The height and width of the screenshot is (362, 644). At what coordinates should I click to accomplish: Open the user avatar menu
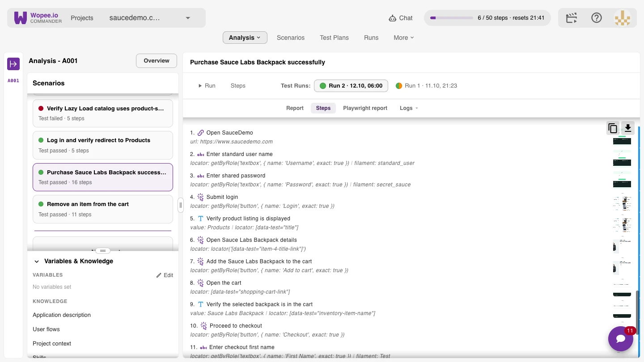tap(623, 18)
